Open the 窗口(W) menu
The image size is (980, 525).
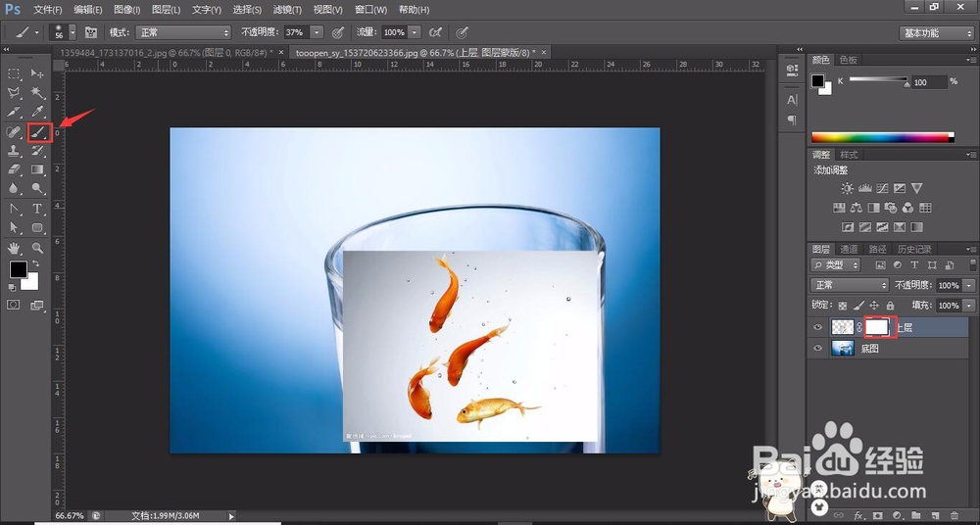370,10
